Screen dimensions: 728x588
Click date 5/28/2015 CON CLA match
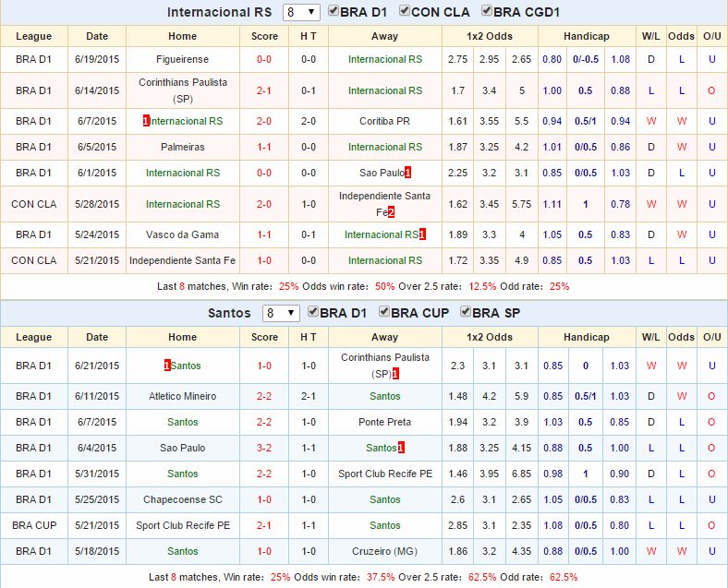coord(97,204)
